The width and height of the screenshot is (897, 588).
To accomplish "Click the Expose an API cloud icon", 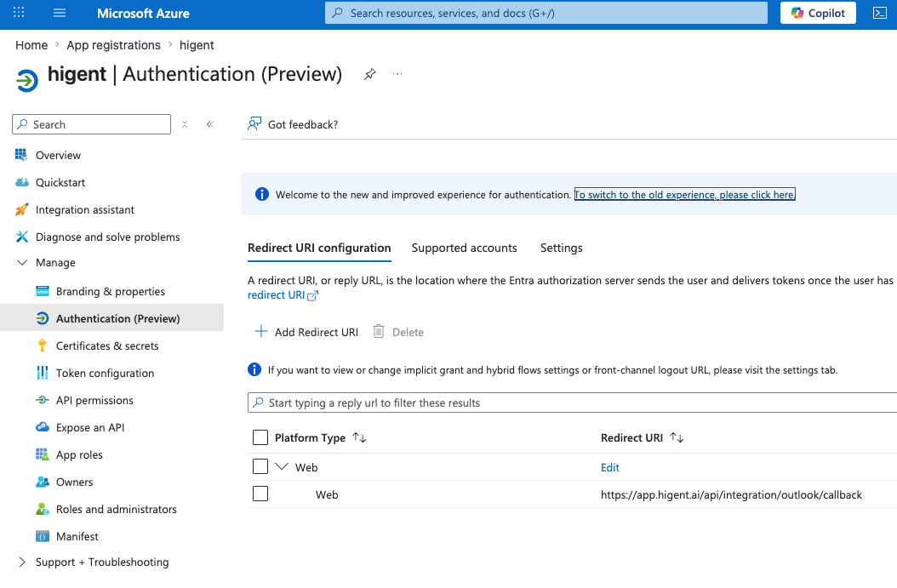I will click(x=43, y=427).
